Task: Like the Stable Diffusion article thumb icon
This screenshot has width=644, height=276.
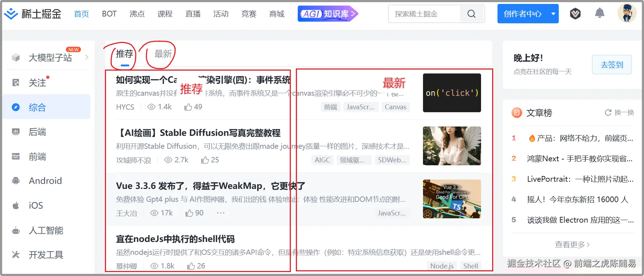Action: click(205, 160)
